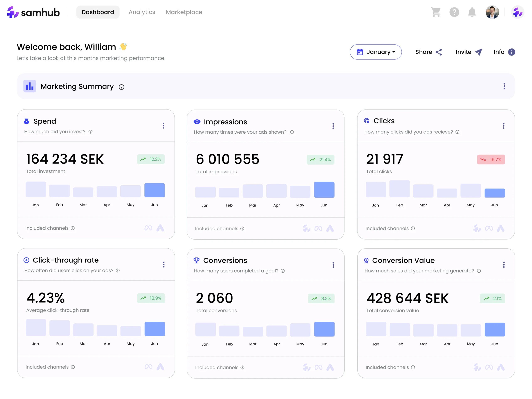
Task: Open the shopping cart icon
Action: (x=436, y=12)
